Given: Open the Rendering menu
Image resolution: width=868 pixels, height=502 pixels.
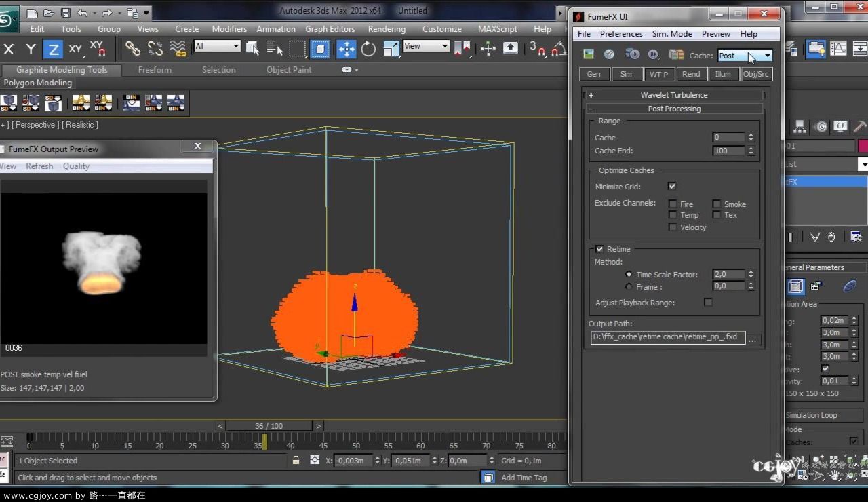Looking at the screenshot, I should pos(387,29).
